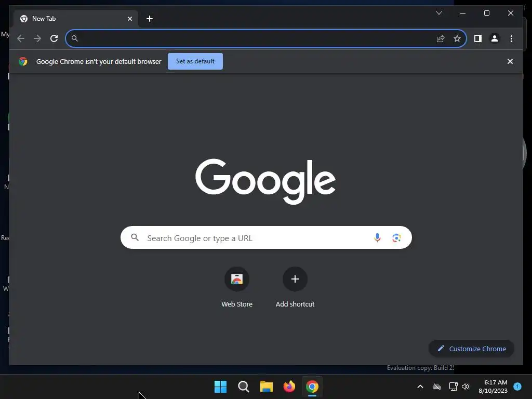
Task: Open a new tab with the plus button
Action: [150, 19]
